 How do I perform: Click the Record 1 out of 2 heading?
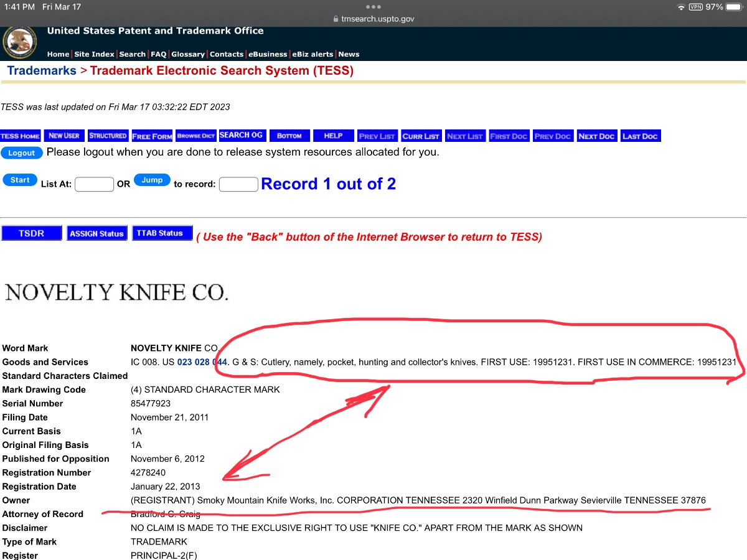(328, 184)
